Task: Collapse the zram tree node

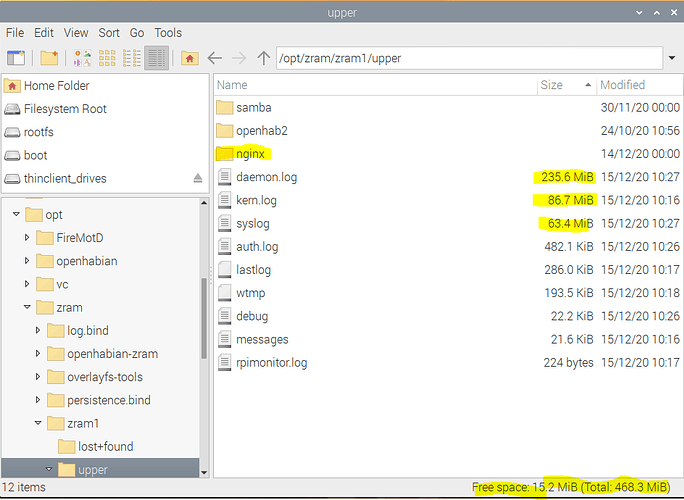Action: 27,307
